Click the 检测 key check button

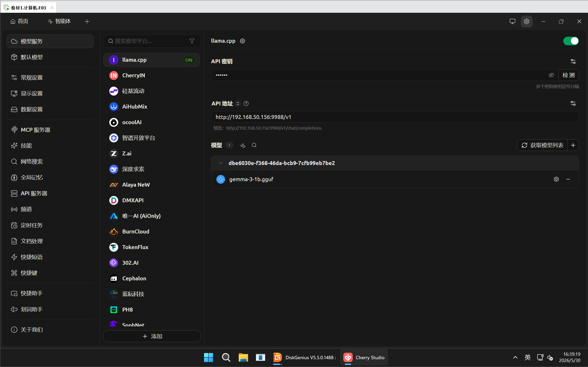[x=568, y=75]
